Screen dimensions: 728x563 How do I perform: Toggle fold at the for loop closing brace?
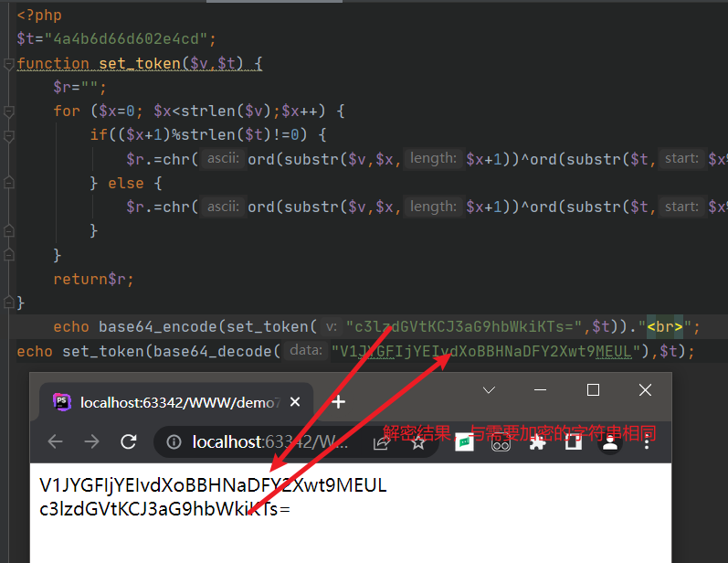click(x=8, y=255)
